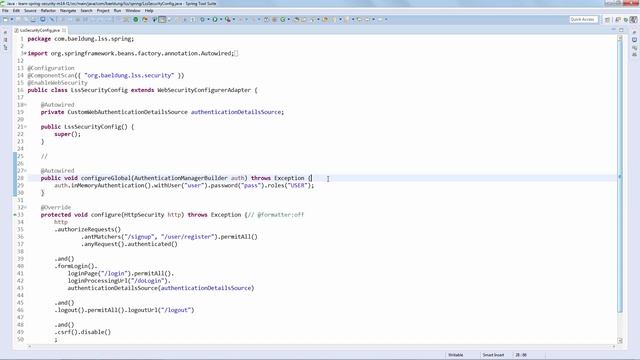The image size is (640, 360).
Task: Open the Edit menu
Action: pyautogui.click(x=16, y=11)
